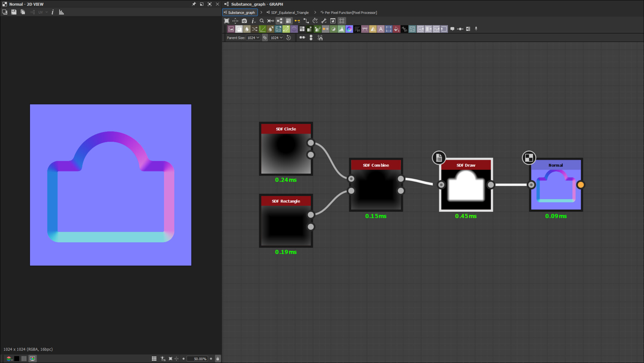Open the second 1024 resolution dropdown
Image resolution: width=644 pixels, height=363 pixels.
[276, 38]
